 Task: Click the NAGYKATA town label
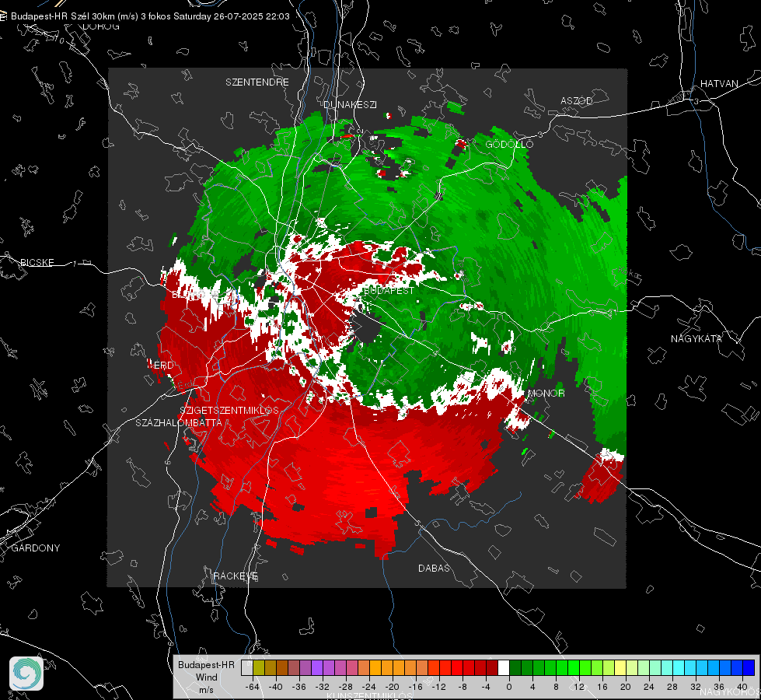pos(696,338)
